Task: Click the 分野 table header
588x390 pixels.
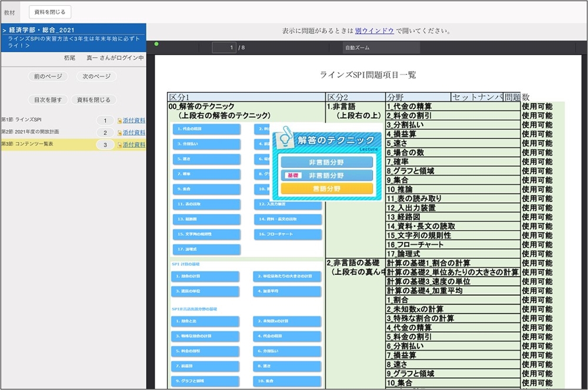Action: [418, 96]
